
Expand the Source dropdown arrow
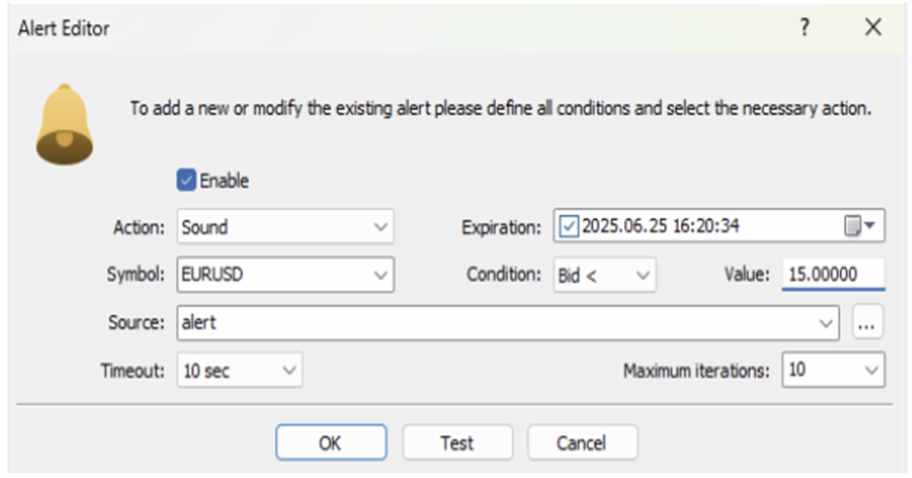pos(826,323)
